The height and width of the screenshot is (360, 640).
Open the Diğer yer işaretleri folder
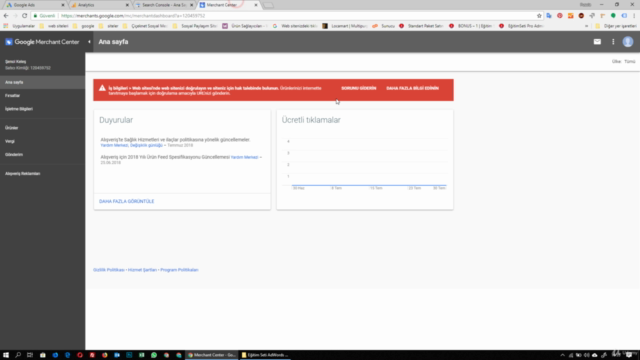pos(616,26)
